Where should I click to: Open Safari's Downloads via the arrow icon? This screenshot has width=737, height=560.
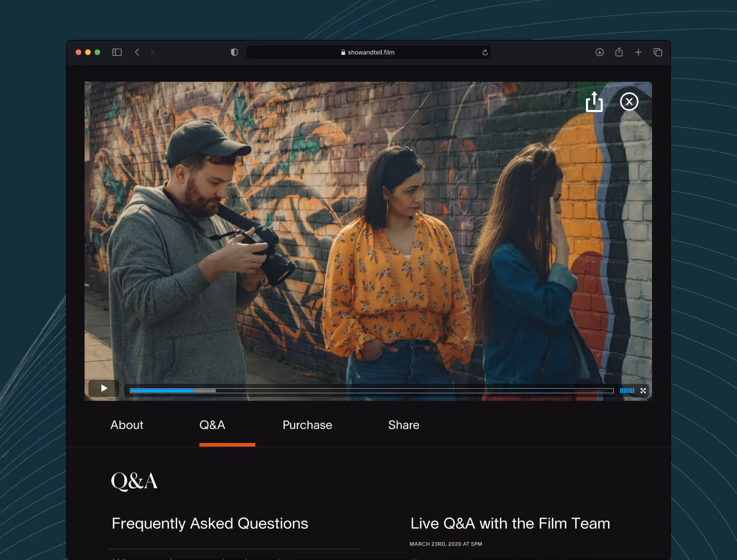tap(599, 52)
